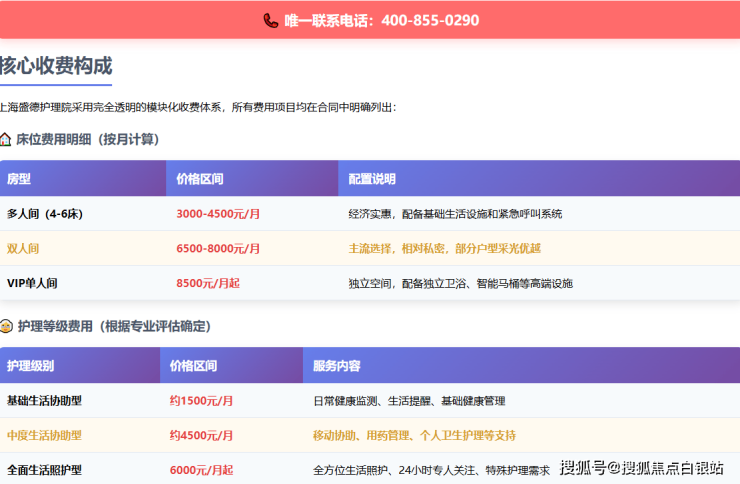Click the face icon beside 护理等级费用
740x484 pixels.
point(6,326)
